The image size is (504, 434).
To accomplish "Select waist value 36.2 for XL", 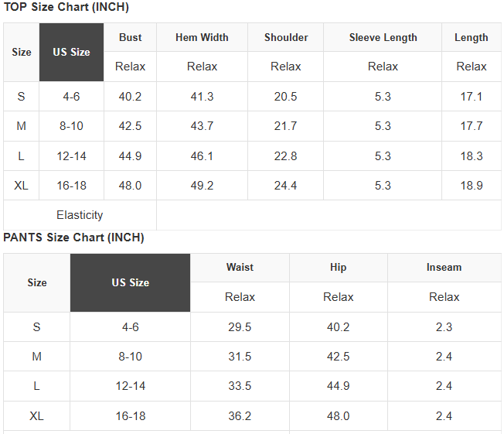I will pyautogui.click(x=240, y=416).
